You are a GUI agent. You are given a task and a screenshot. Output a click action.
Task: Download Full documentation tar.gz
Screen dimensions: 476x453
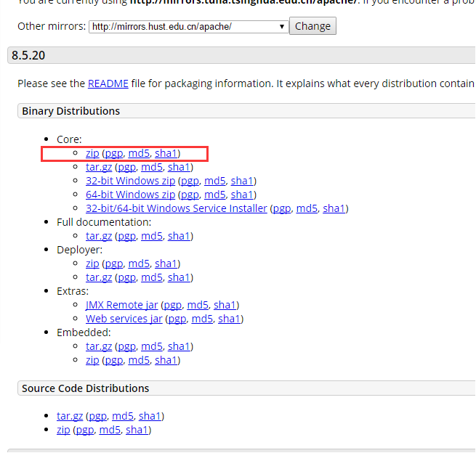tap(99, 236)
